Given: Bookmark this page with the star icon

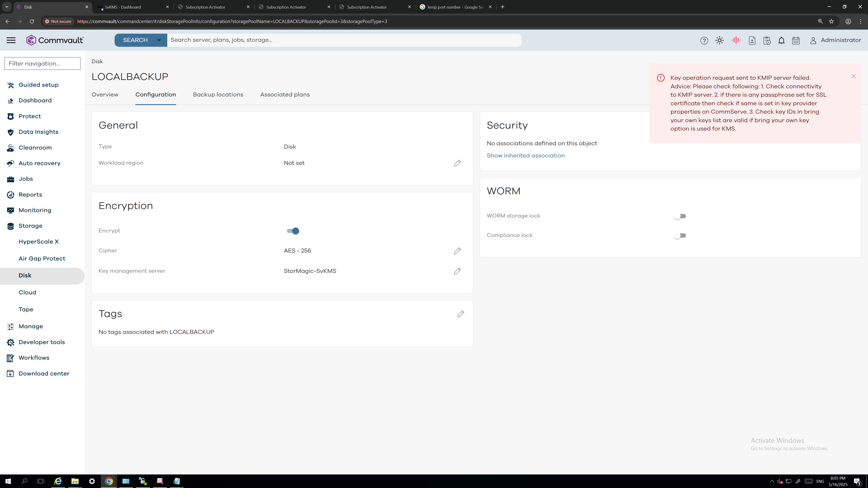Looking at the screenshot, I should point(832,21).
